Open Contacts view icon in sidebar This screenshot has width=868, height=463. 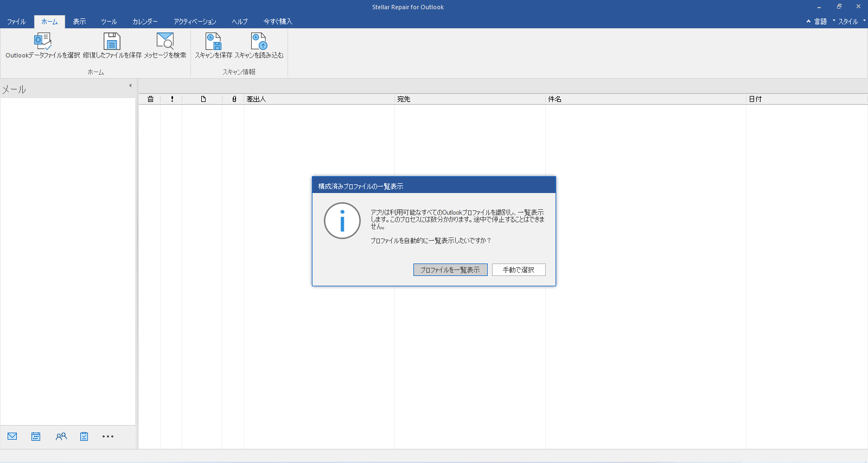[61, 436]
